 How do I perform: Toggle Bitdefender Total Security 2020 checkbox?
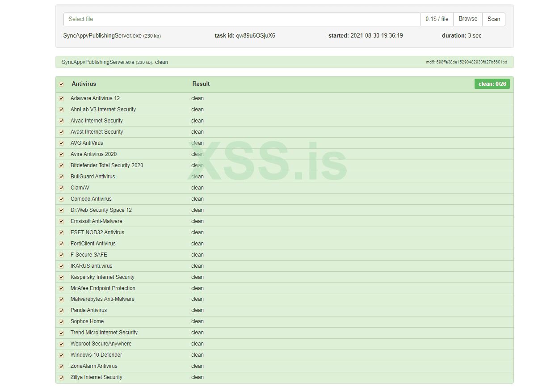(x=62, y=165)
